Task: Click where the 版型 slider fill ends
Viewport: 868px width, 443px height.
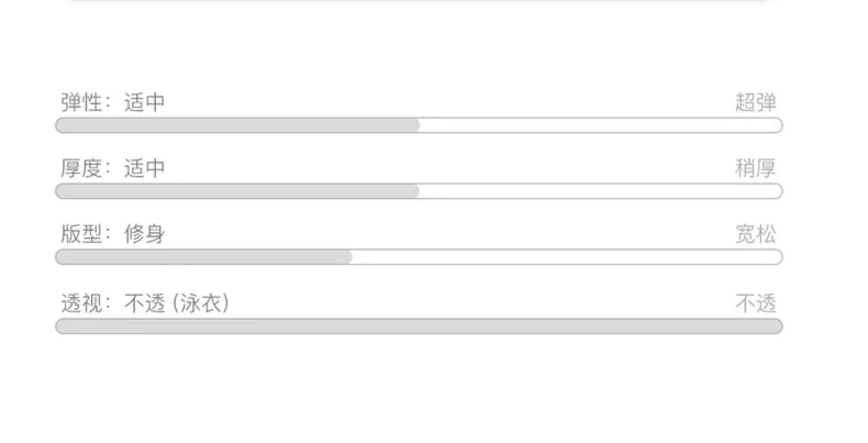Action: 351,257
